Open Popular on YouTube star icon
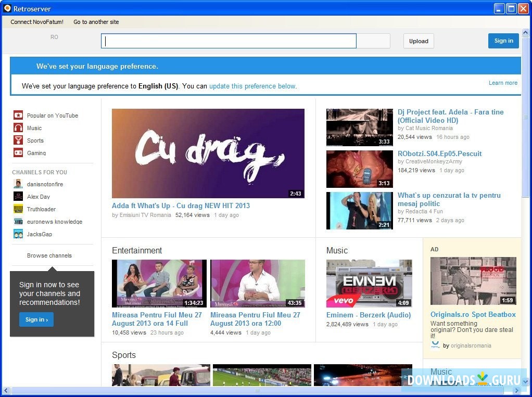This screenshot has height=397, width=532. [x=18, y=116]
